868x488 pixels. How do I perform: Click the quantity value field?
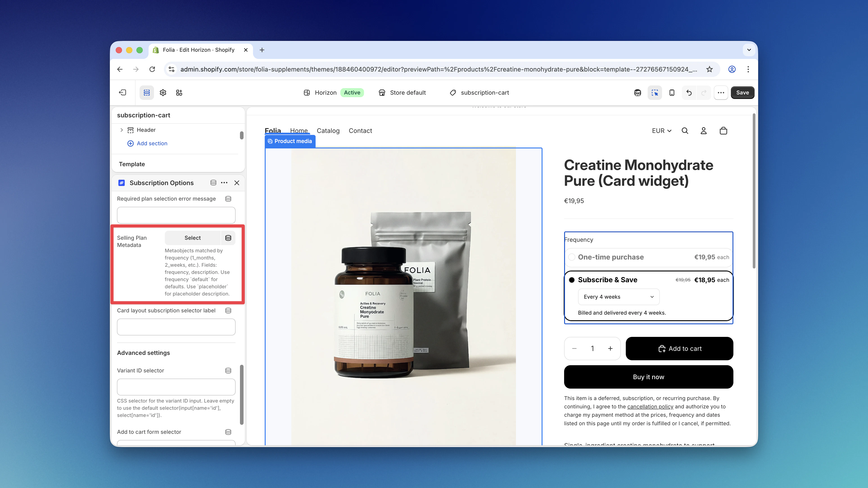(592, 349)
